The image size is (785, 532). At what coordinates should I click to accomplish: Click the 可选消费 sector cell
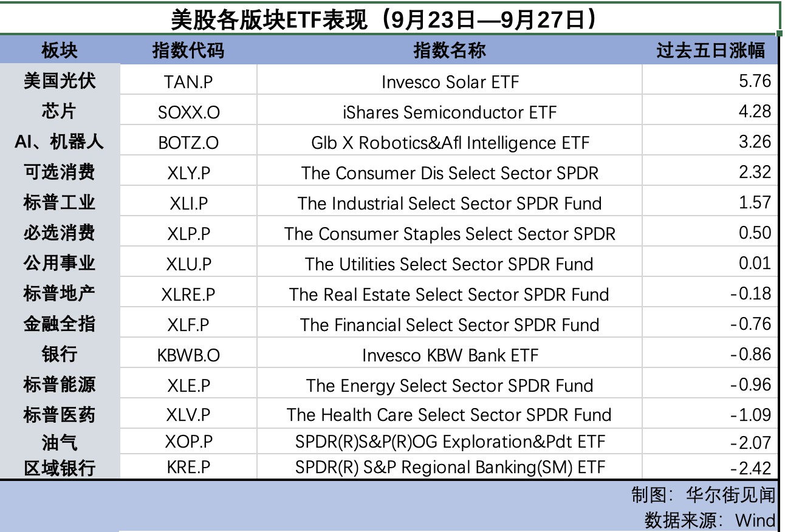(x=60, y=172)
